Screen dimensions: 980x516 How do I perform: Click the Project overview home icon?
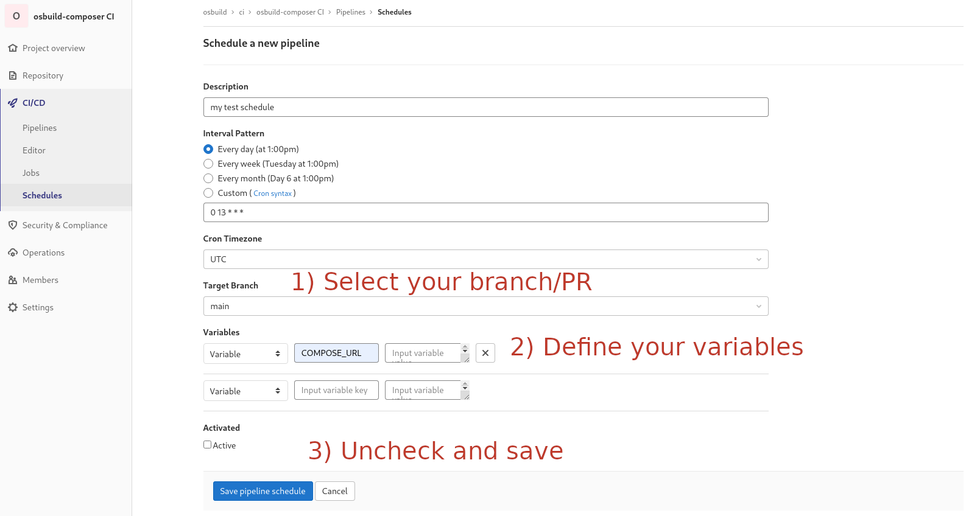13,48
